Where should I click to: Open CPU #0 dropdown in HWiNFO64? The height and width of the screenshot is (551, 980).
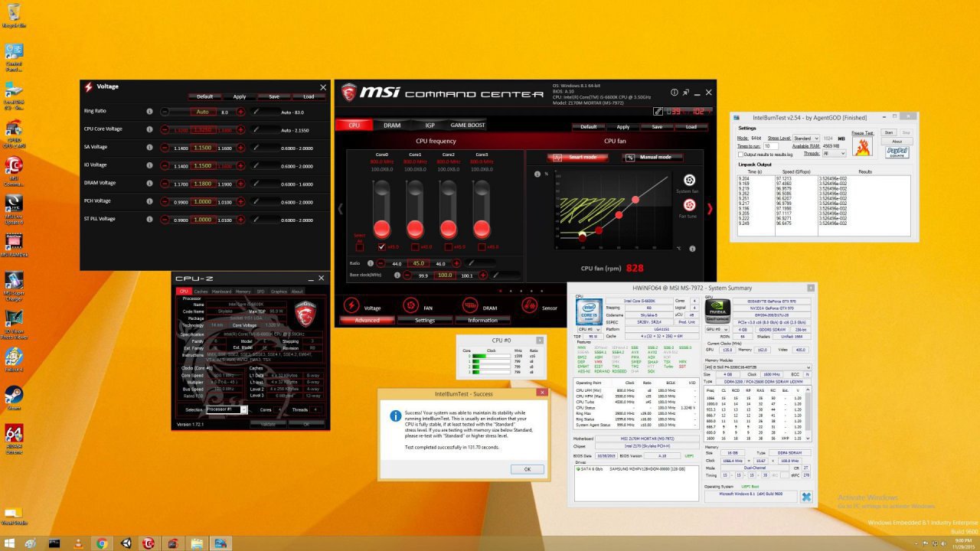590,330
